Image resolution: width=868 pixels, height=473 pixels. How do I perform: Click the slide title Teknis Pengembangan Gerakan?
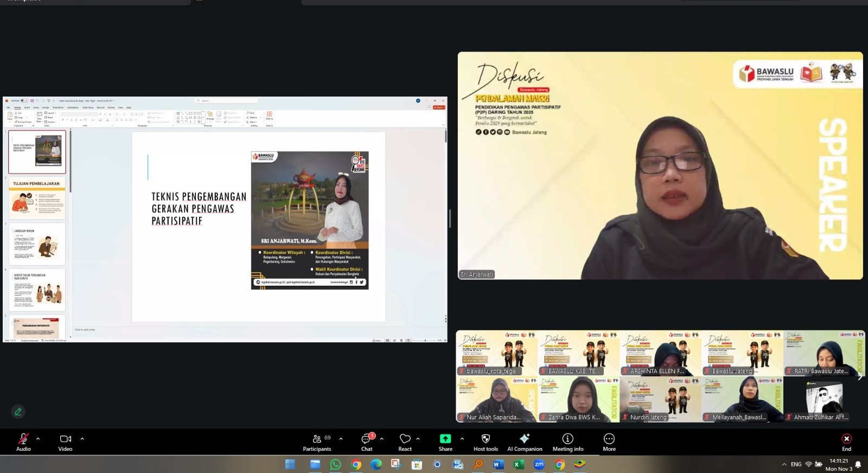[199, 209]
